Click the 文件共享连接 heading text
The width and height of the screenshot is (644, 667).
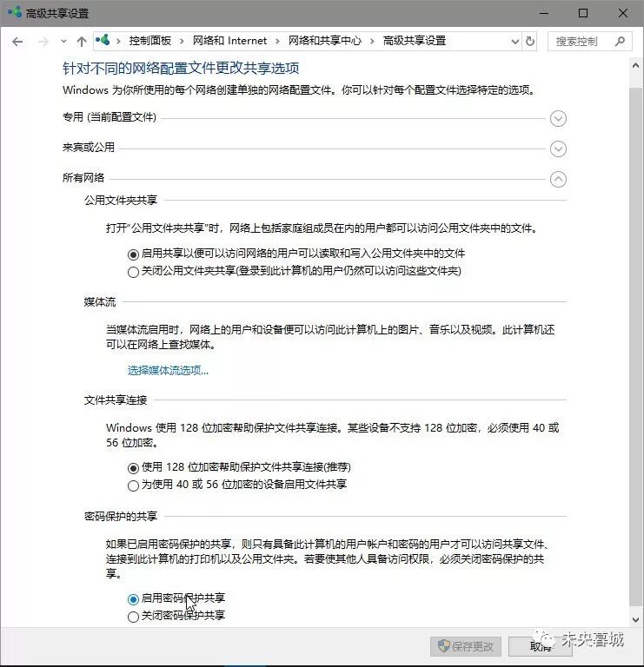116,400
